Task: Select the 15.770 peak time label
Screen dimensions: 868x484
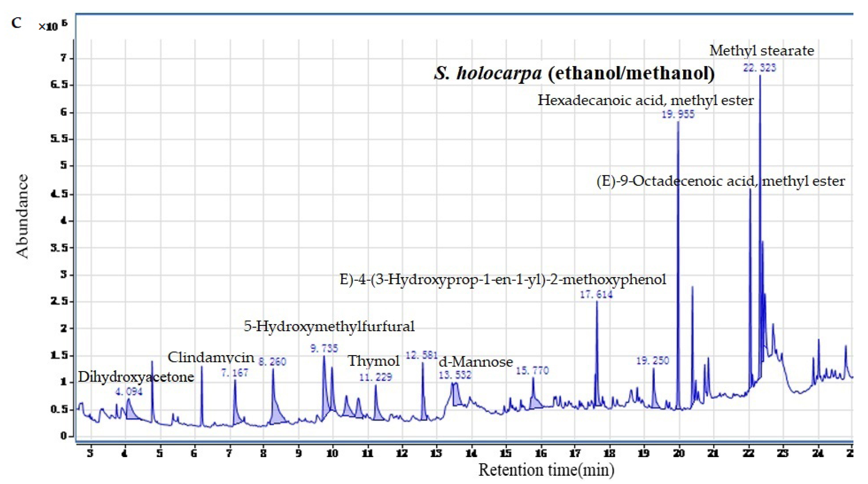Action: pos(532,371)
